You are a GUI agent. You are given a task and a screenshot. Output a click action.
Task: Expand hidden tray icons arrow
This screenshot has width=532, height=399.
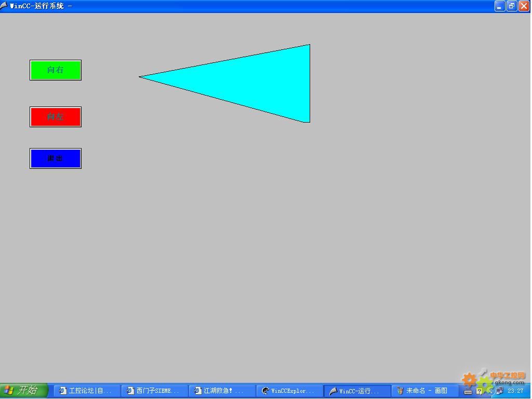point(490,391)
